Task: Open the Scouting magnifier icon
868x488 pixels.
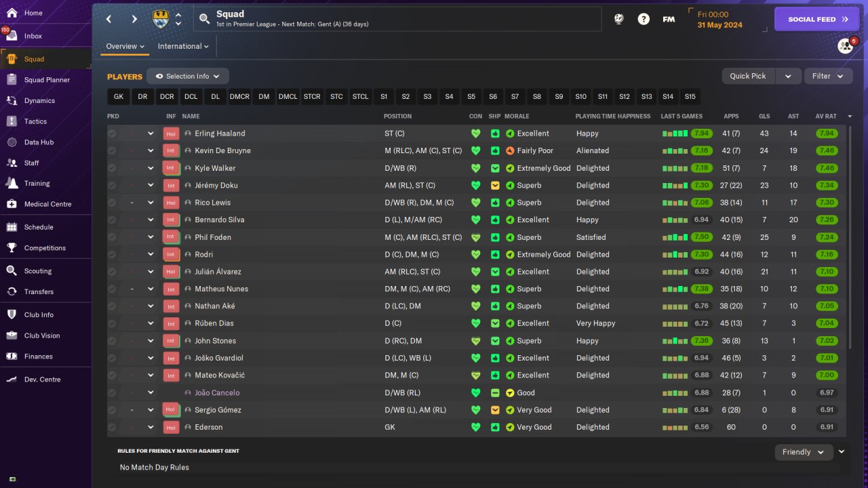Action: pyautogui.click(x=12, y=270)
